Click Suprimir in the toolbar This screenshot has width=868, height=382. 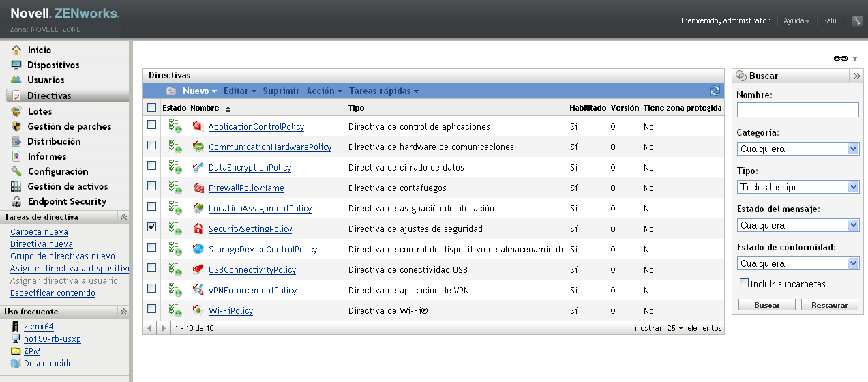[x=281, y=91]
